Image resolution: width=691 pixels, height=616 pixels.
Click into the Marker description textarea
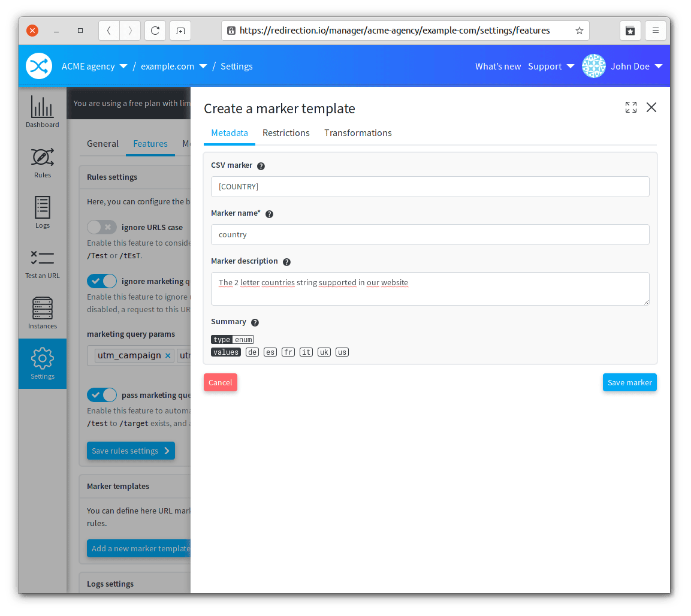(x=430, y=289)
